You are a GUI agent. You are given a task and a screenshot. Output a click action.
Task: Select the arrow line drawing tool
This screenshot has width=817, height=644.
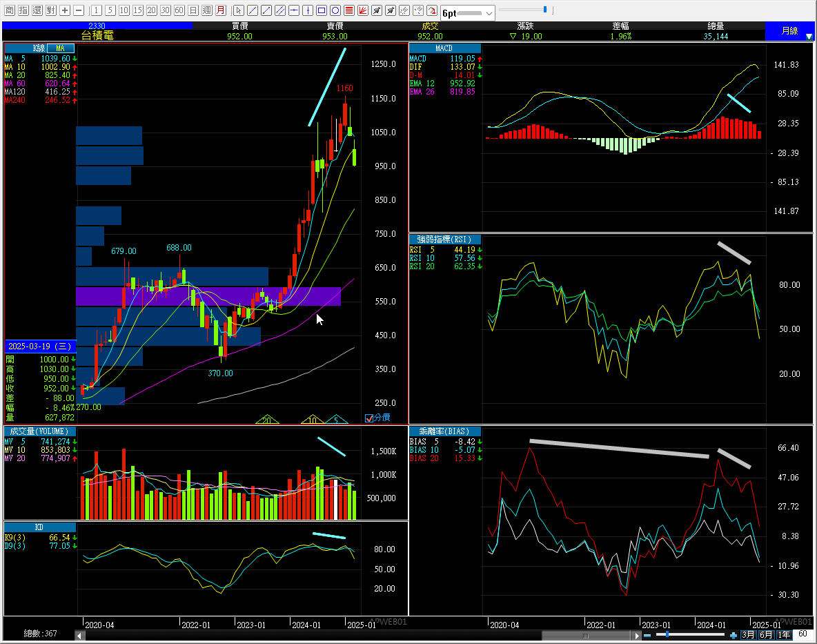pyautogui.click(x=266, y=10)
